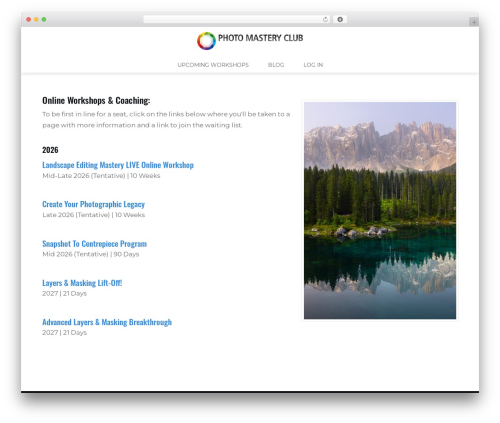Go to the Blog page
This screenshot has height=423, width=500.
pos(276,65)
